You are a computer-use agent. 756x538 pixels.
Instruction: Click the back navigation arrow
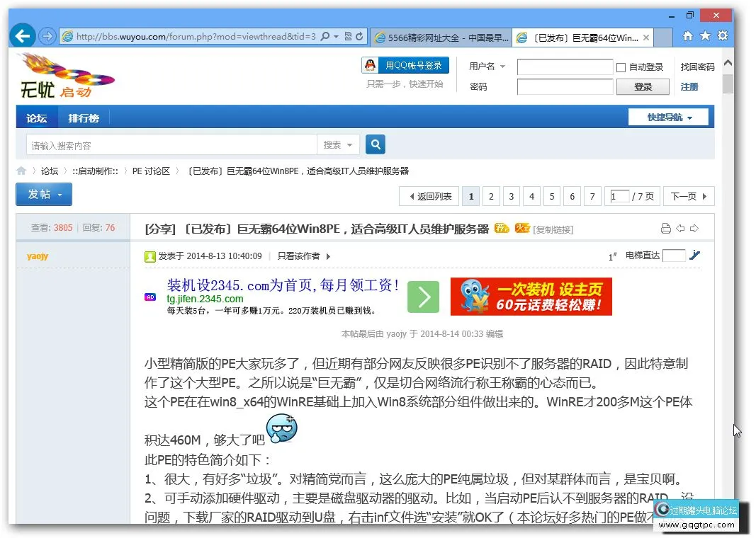tap(22, 35)
